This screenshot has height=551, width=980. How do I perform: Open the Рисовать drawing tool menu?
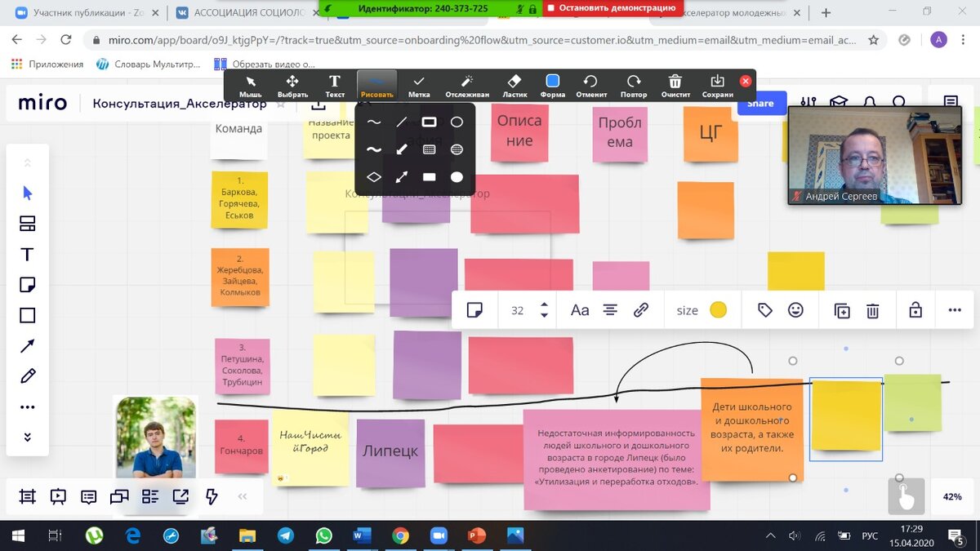[x=376, y=86]
